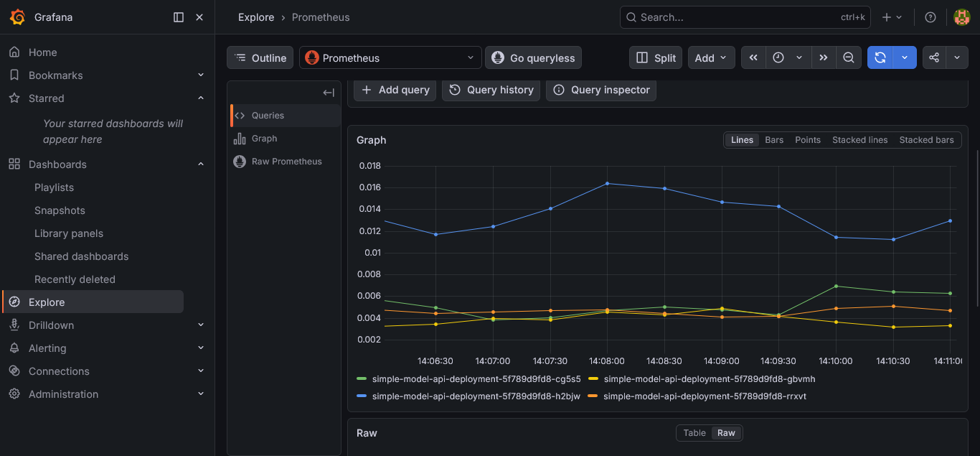Collapse the Dashboards section chevron

(201, 164)
